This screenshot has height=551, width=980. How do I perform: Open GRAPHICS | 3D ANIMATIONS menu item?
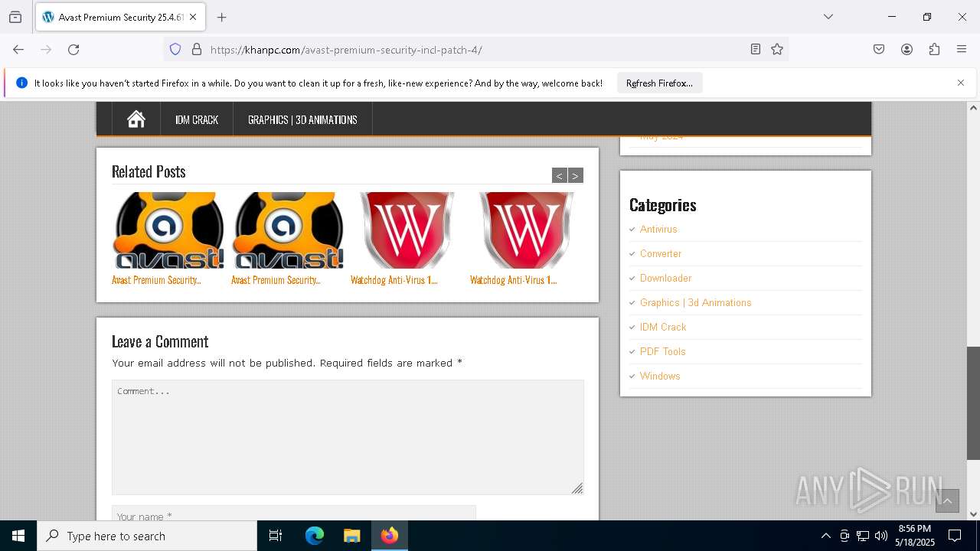click(302, 119)
